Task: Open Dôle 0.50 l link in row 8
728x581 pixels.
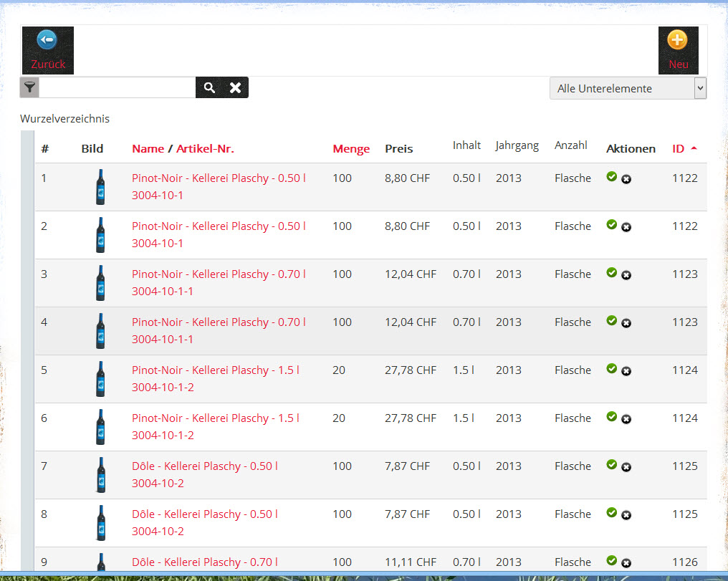Action: coord(205,514)
